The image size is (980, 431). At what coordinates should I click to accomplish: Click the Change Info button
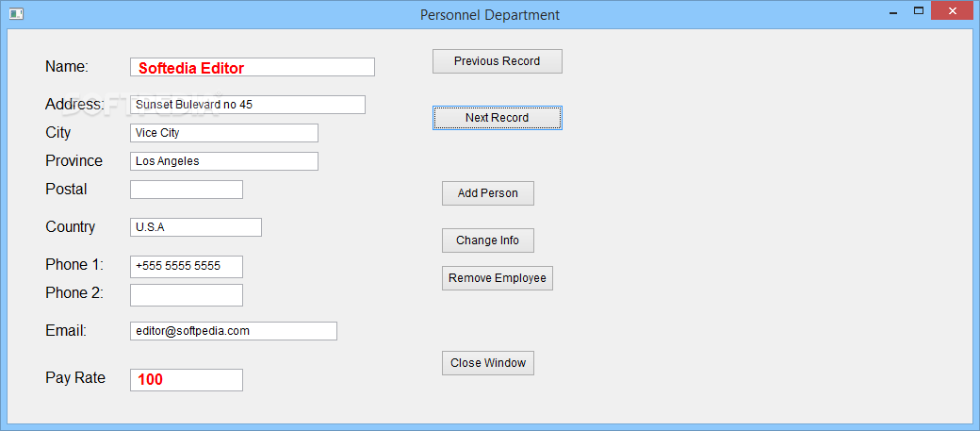tap(487, 240)
